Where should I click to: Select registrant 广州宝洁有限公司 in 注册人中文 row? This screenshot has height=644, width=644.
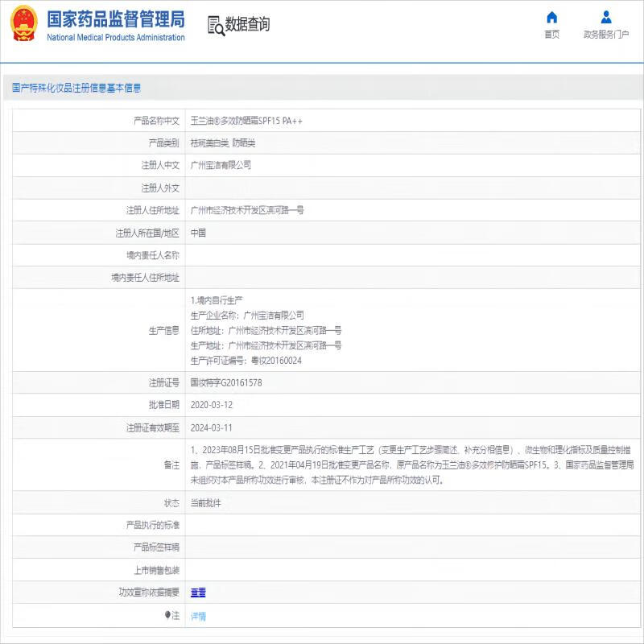(221, 165)
